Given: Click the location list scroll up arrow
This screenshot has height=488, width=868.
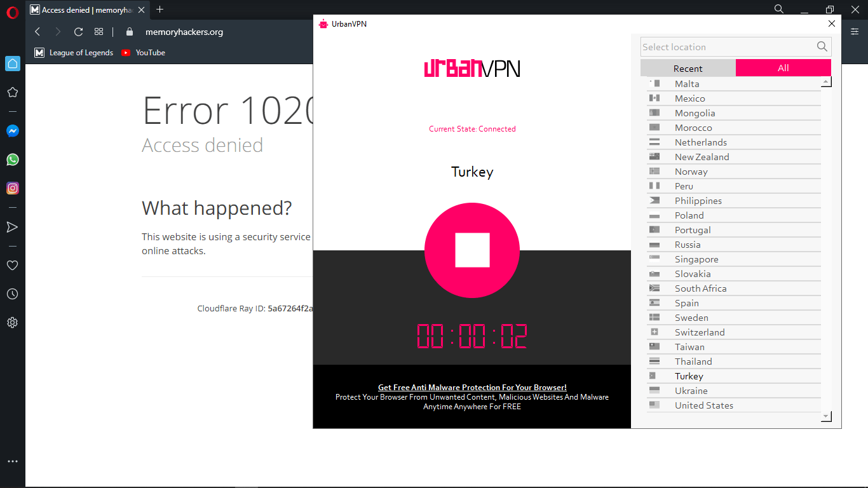Looking at the screenshot, I should 826,82.
